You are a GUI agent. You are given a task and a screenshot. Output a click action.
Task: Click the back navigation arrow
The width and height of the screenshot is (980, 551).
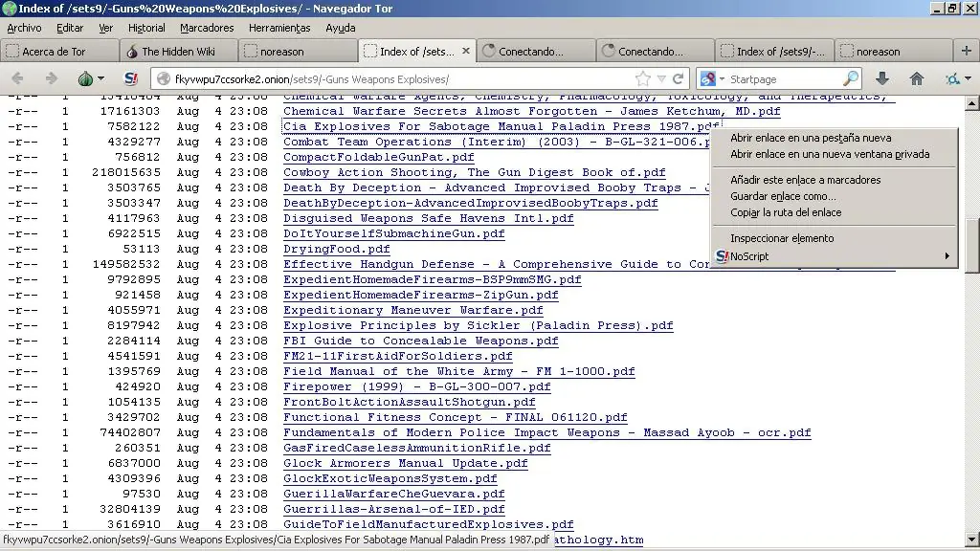(x=17, y=78)
